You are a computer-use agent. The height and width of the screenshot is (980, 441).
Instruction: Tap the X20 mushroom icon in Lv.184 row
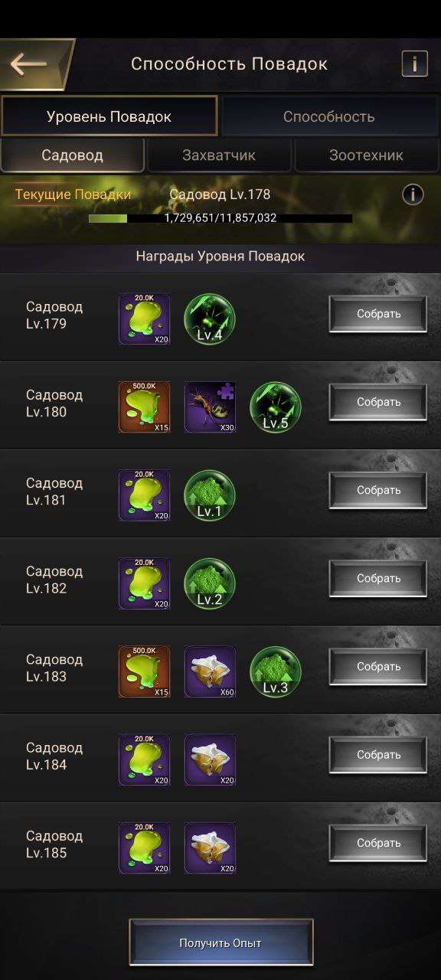click(x=210, y=759)
